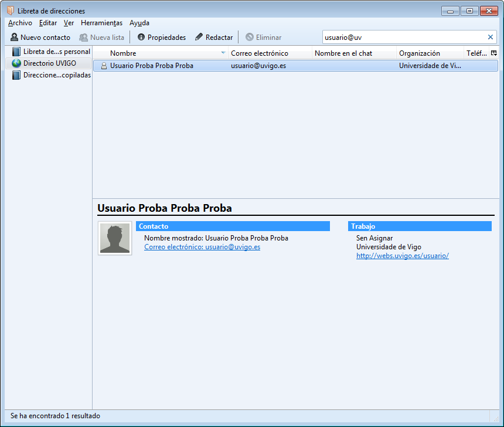Open the Herramientas menu

[x=101, y=23]
